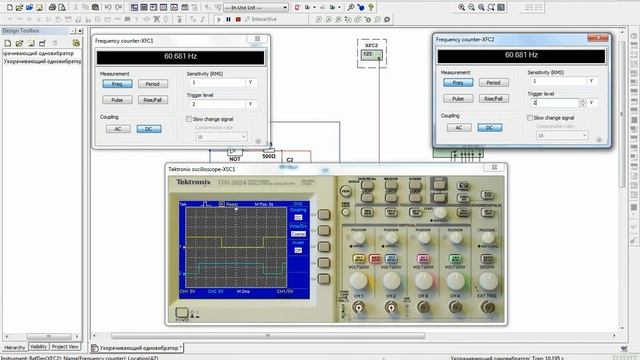This screenshot has height=360, width=640.
Task: Click the Print icon in main toolbar
Action: click(52, 7)
